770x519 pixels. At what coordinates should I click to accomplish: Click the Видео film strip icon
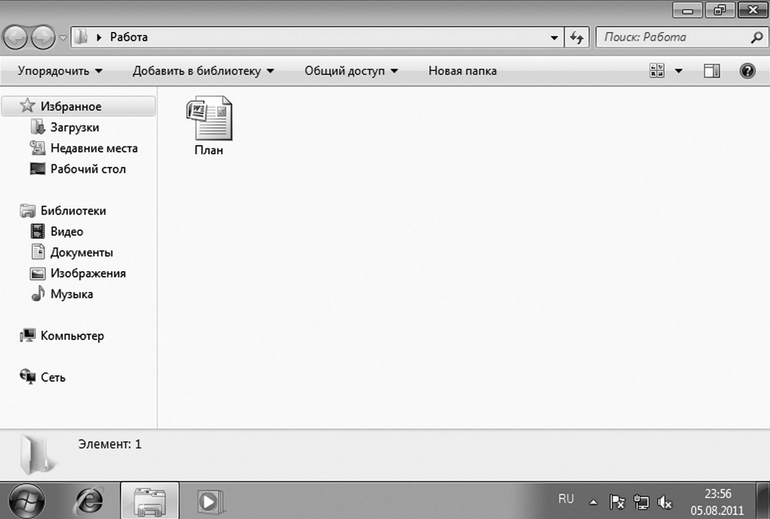click(x=37, y=231)
